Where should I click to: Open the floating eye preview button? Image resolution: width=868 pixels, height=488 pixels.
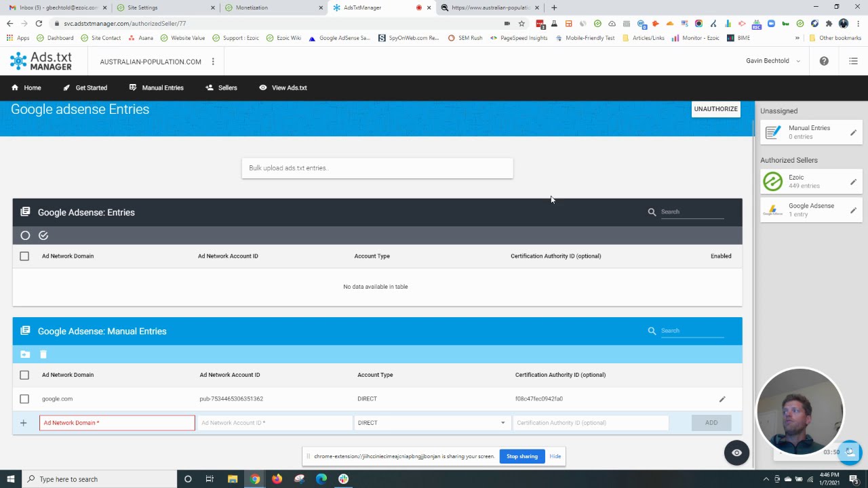coord(736,453)
